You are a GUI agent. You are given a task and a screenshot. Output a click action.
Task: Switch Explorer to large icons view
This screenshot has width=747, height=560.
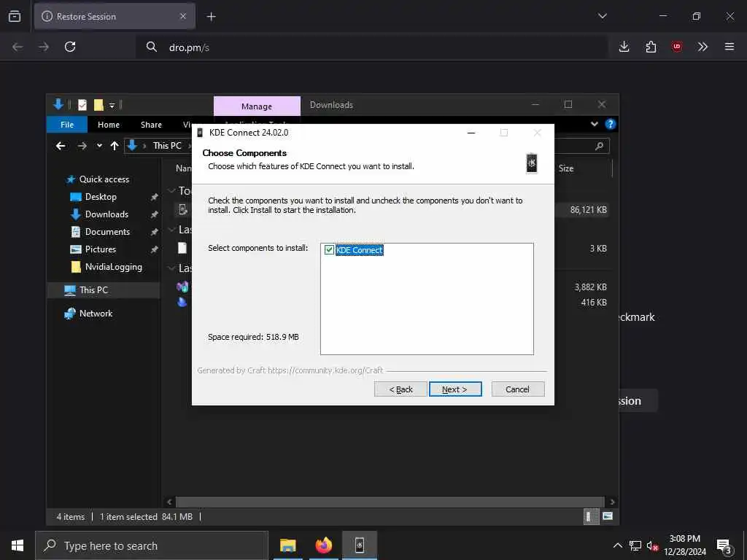[608, 517]
